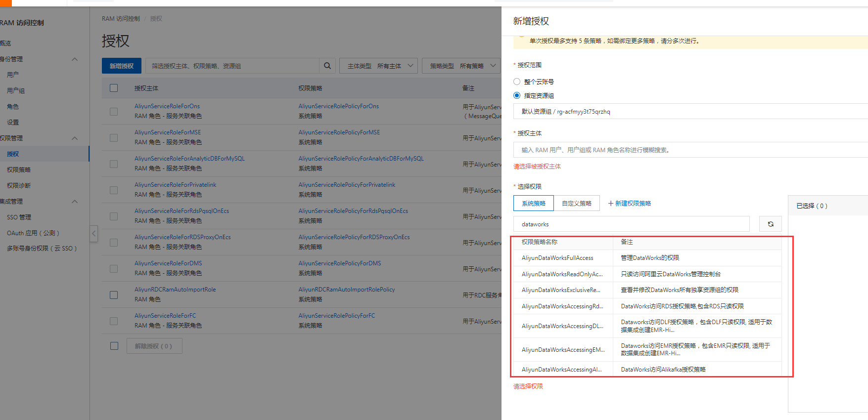Open OAuth 应用 (公测) in the sidebar
868x420 pixels.
click(x=33, y=233)
